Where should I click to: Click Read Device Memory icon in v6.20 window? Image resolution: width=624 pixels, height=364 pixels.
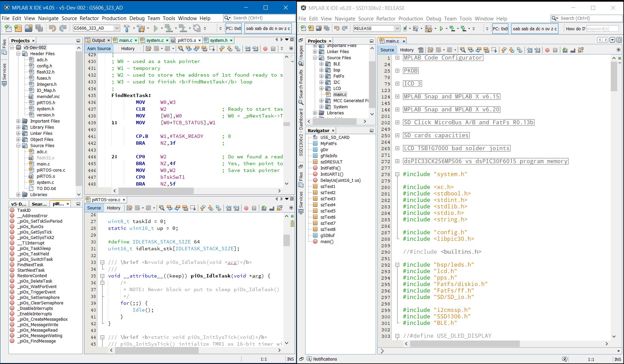(464, 29)
